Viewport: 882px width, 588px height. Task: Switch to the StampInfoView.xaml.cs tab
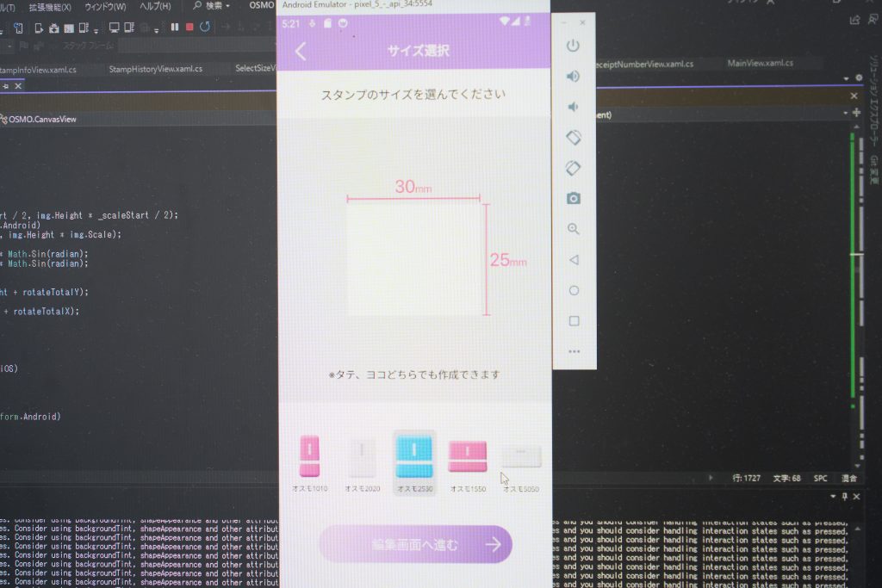38,70
